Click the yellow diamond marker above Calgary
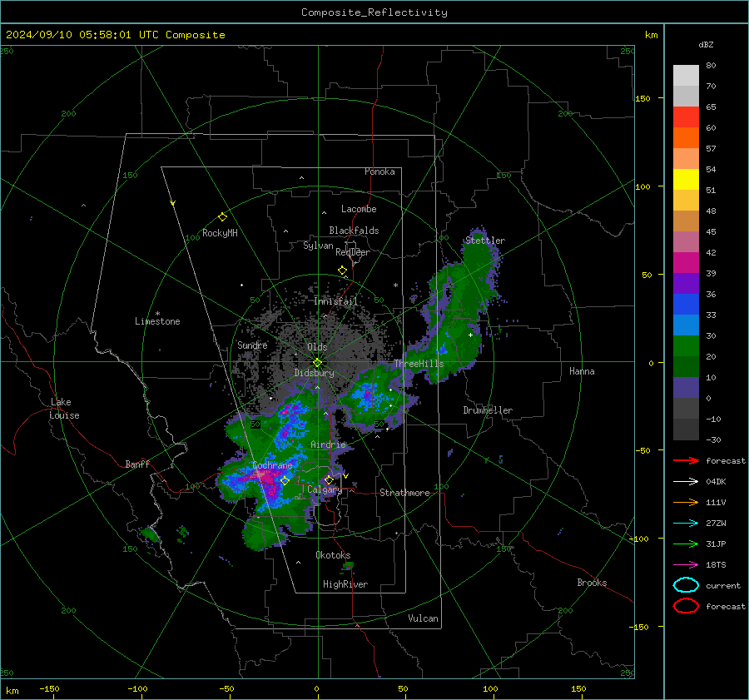The height and width of the screenshot is (700, 749). coord(329,479)
